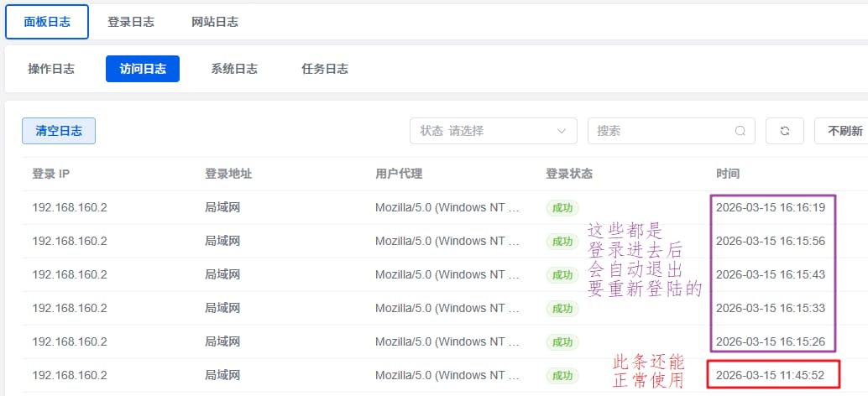868x396 pixels.
Task: Select the user agent text in first row
Action: [x=447, y=207]
